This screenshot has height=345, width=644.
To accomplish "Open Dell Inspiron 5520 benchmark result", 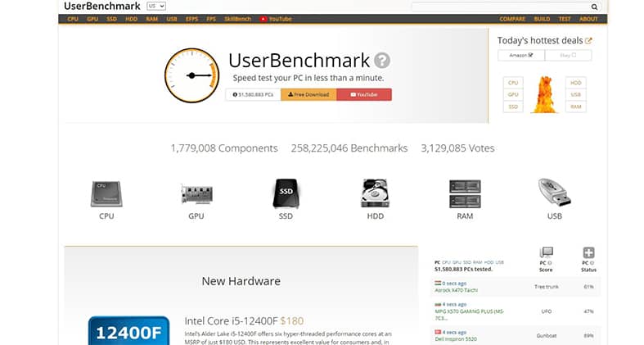I will (x=456, y=339).
